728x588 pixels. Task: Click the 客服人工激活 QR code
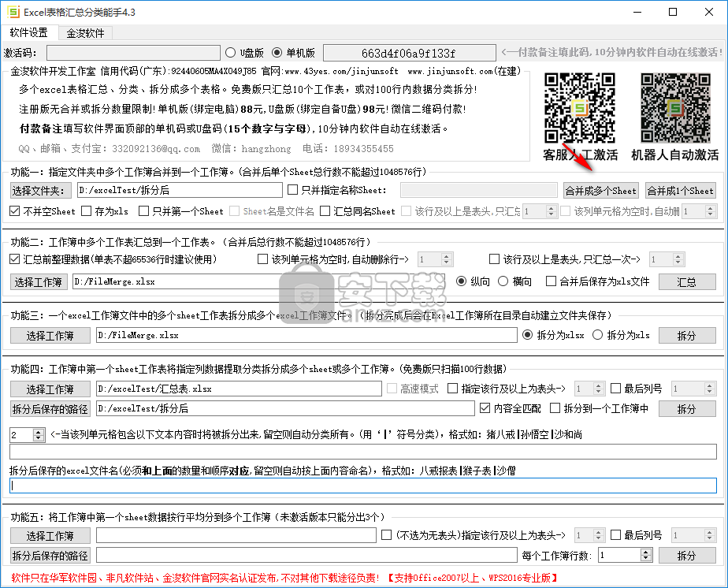[580, 108]
